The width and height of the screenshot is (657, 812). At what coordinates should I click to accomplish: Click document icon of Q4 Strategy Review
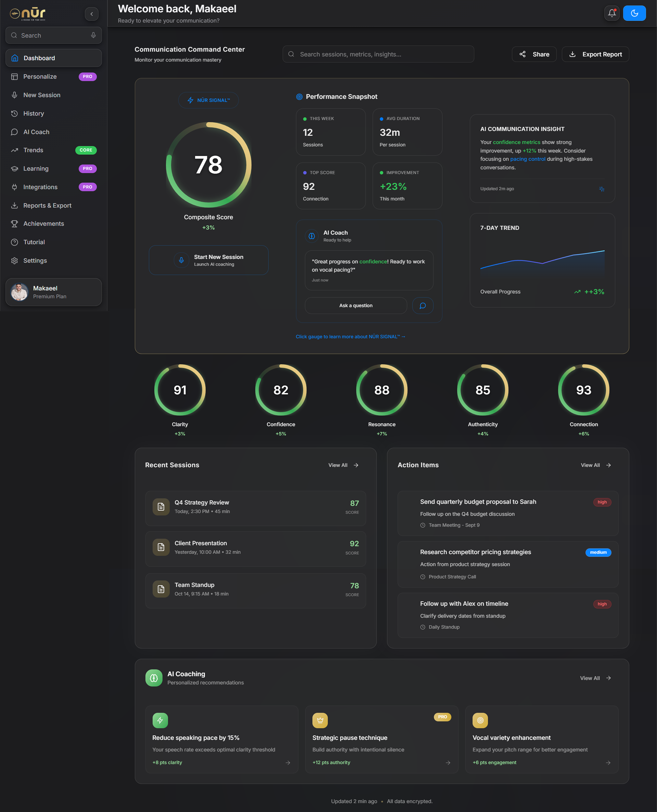(161, 507)
